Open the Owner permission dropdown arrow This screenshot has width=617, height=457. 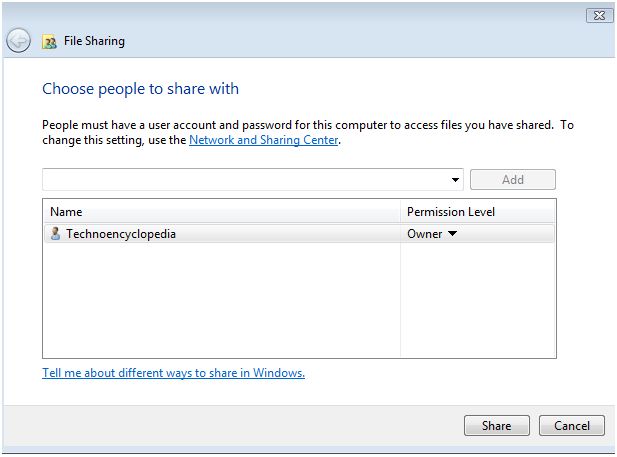point(452,234)
